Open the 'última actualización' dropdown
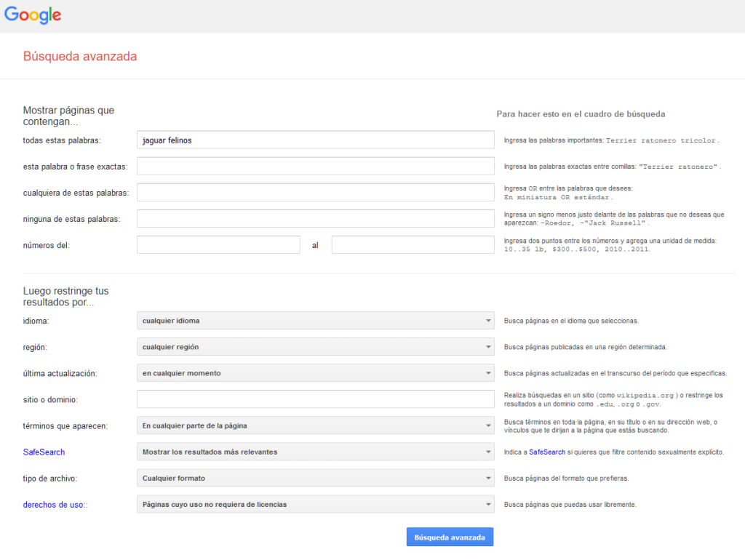Viewport: 745px width, 560px height. tap(316, 373)
